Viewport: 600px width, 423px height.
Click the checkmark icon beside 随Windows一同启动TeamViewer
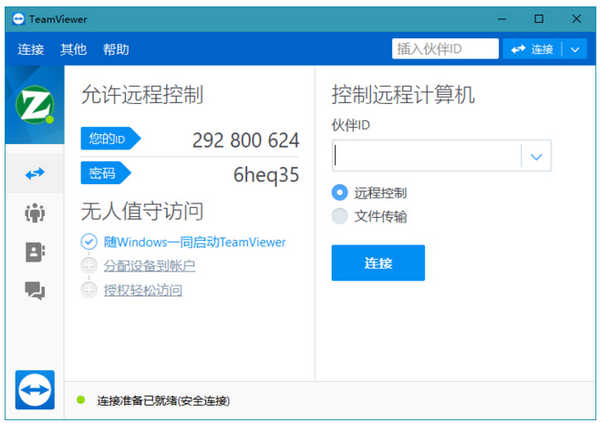coord(89,242)
